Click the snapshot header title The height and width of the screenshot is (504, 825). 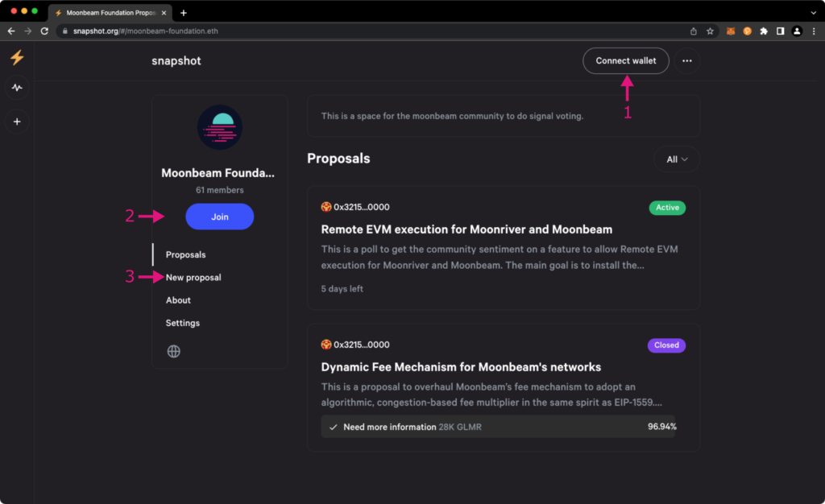click(176, 61)
